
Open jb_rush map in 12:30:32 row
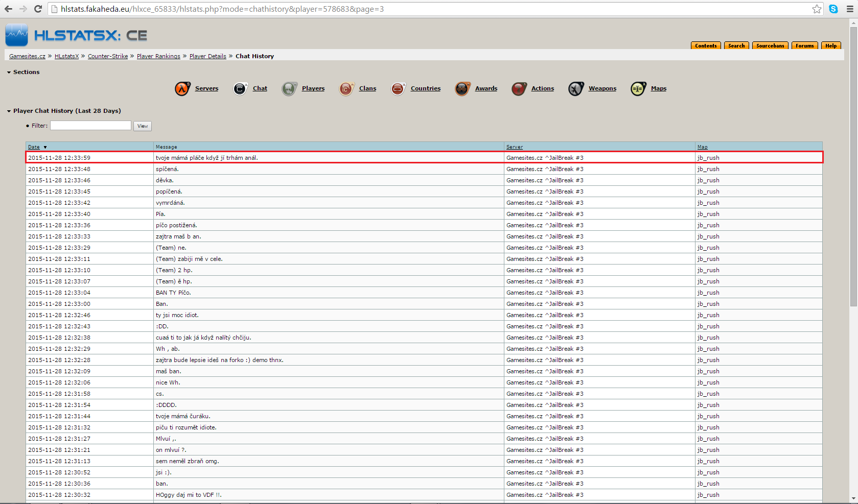point(708,495)
